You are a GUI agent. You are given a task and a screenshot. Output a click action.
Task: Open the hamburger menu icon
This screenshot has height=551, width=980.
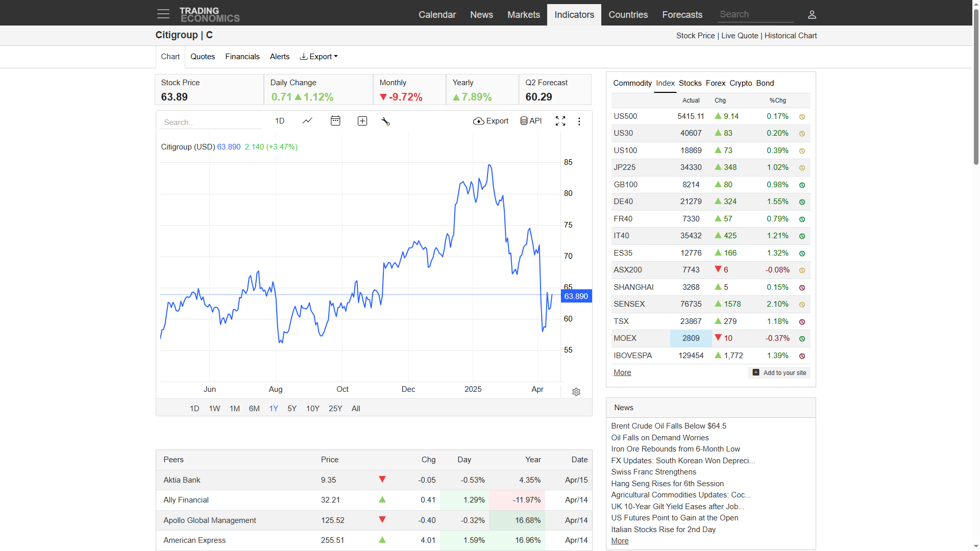163,14
